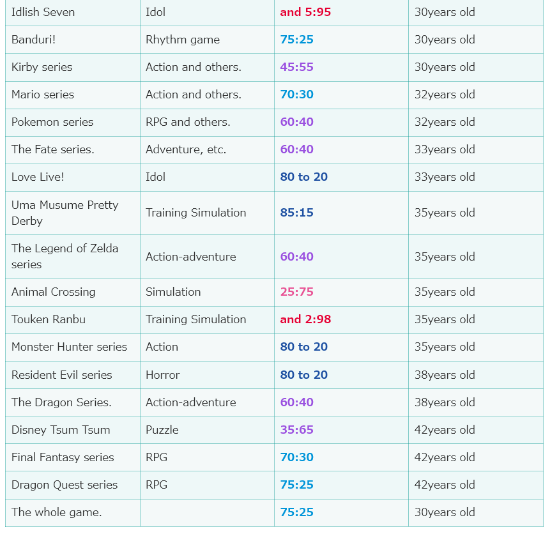Click Disney Tsum Tsum's 35:65 ratio

tap(296, 430)
